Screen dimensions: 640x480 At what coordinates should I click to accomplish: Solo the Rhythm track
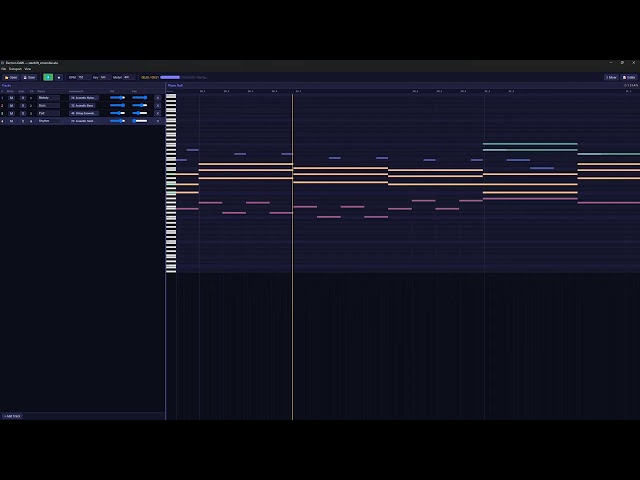[22, 121]
